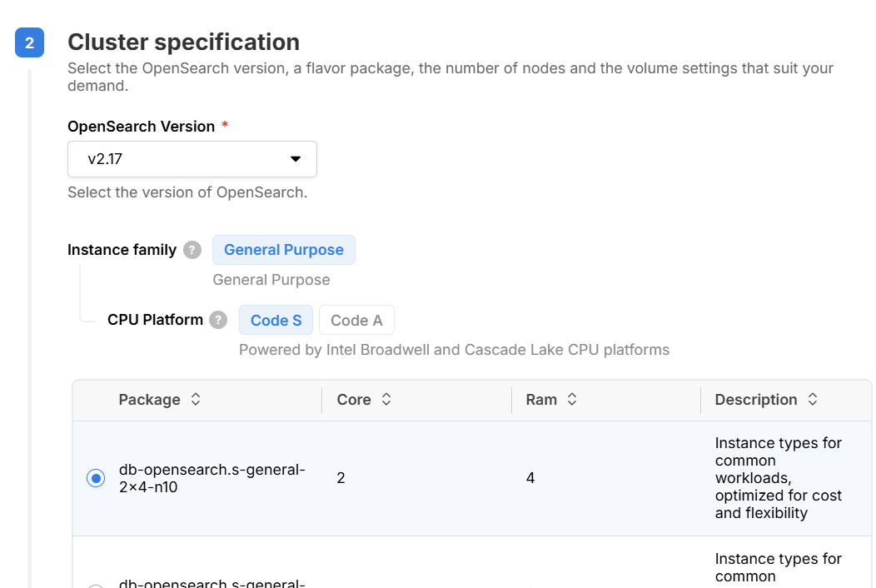Switch CPU platform to Code A

pos(356,320)
